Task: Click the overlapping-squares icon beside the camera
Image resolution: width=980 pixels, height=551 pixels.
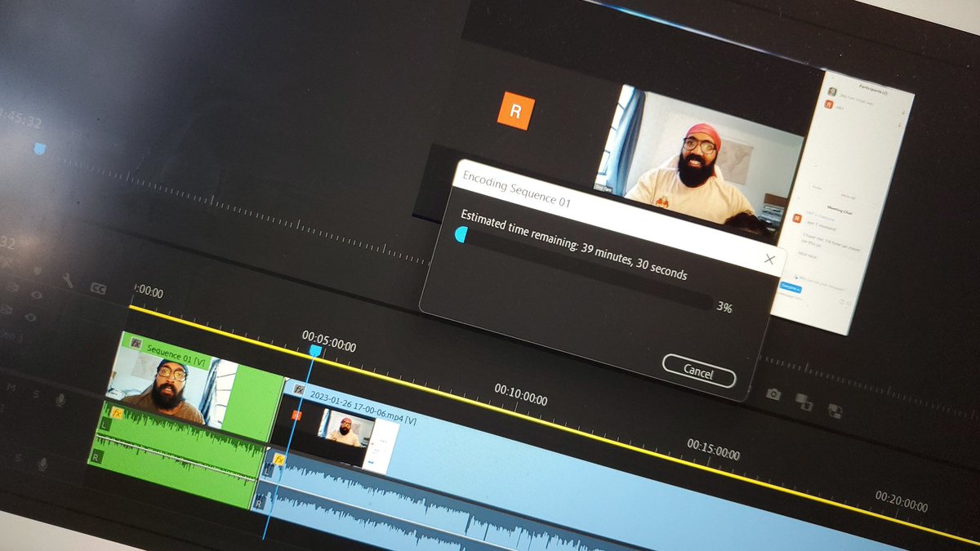Action: [804, 402]
